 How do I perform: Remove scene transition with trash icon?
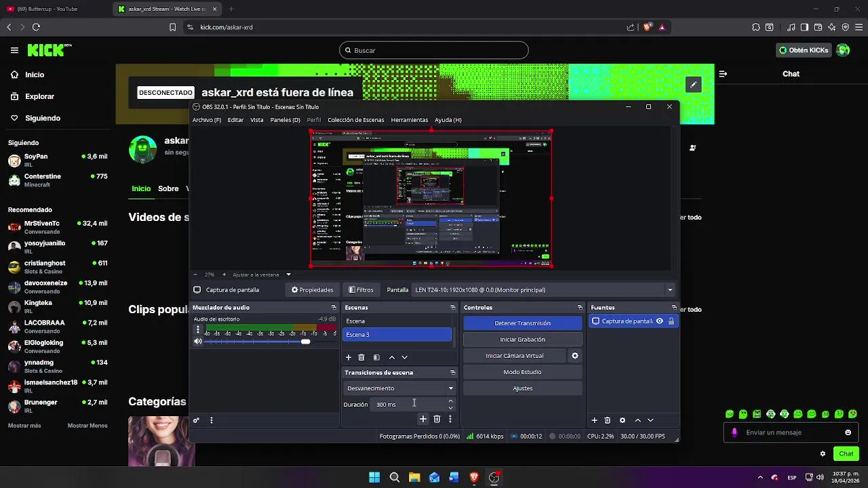(x=437, y=419)
